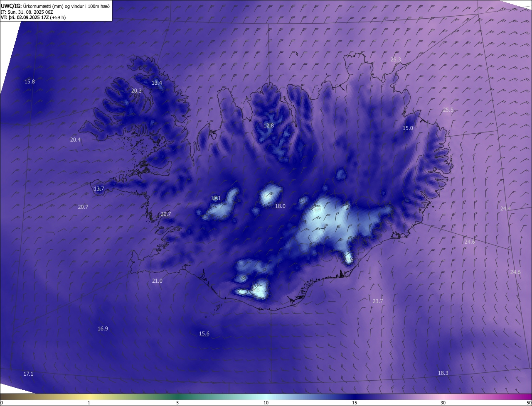Click the 10 tick on the color scale
Screen dimensions: 532x406
266,403
